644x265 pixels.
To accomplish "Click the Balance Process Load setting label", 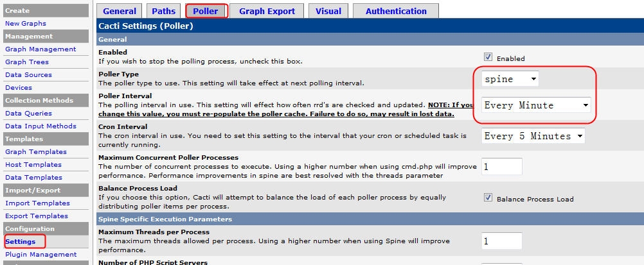I will point(138,188).
